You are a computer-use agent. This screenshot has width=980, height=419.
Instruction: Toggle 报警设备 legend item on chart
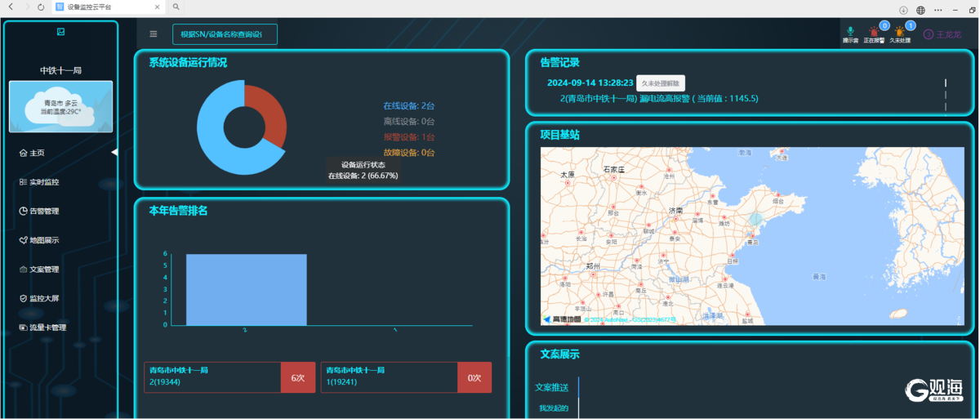tap(408, 137)
